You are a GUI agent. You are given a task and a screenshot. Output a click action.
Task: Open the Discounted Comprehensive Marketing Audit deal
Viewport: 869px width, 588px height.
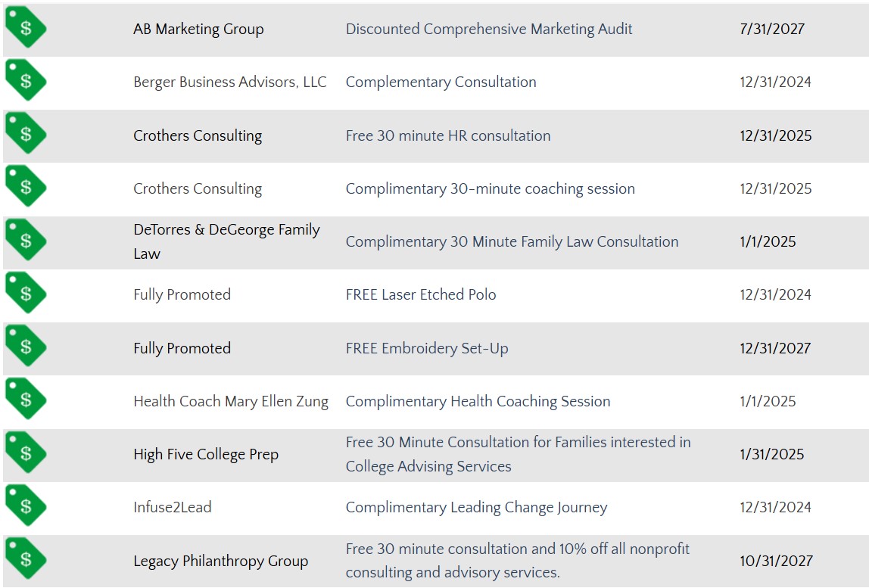(x=489, y=29)
